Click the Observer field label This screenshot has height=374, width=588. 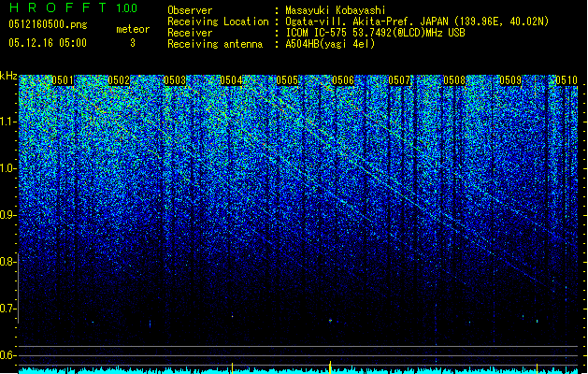pos(190,10)
